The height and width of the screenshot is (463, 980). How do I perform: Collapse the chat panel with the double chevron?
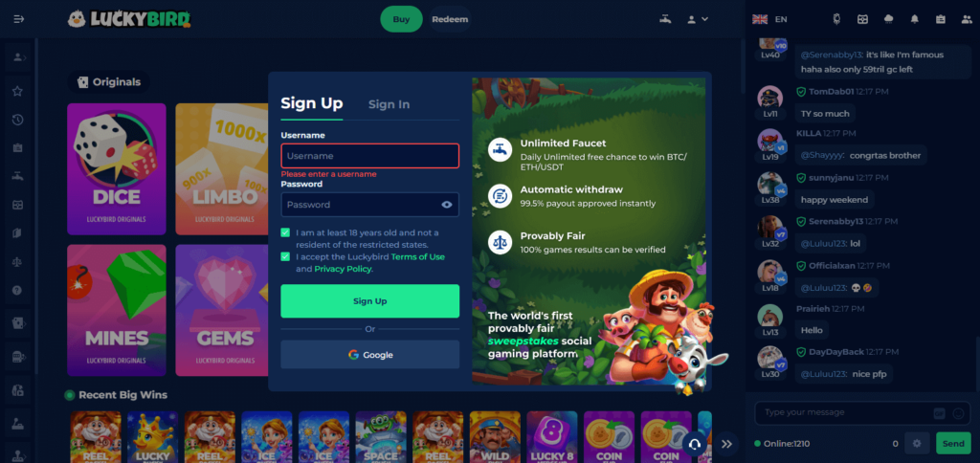(726, 444)
